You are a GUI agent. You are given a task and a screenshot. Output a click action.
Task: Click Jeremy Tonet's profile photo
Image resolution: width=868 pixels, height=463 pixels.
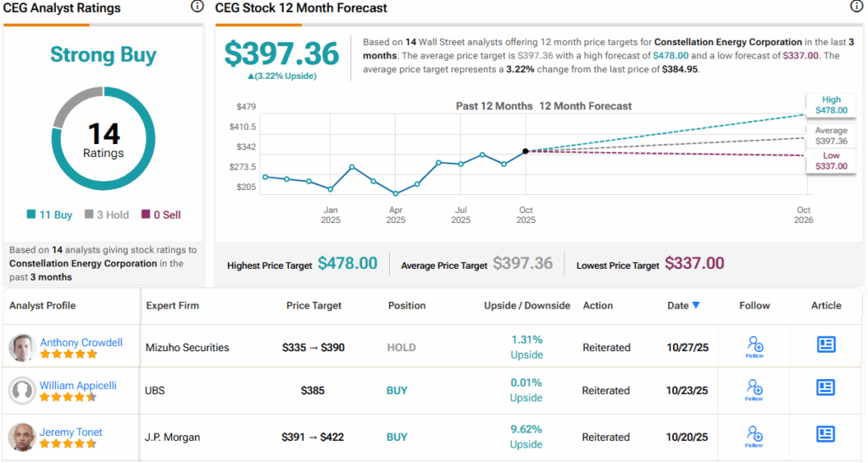point(22,438)
